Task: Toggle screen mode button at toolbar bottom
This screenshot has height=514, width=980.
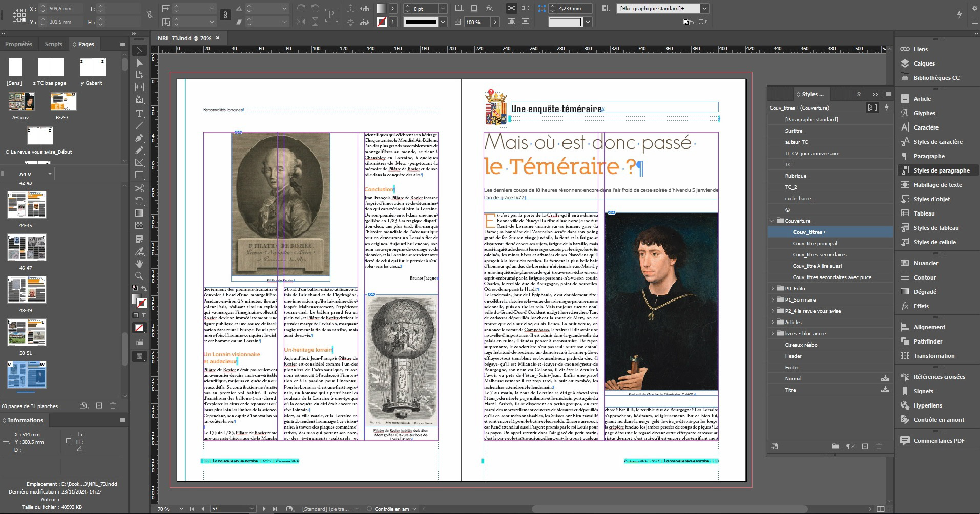Action: click(139, 356)
